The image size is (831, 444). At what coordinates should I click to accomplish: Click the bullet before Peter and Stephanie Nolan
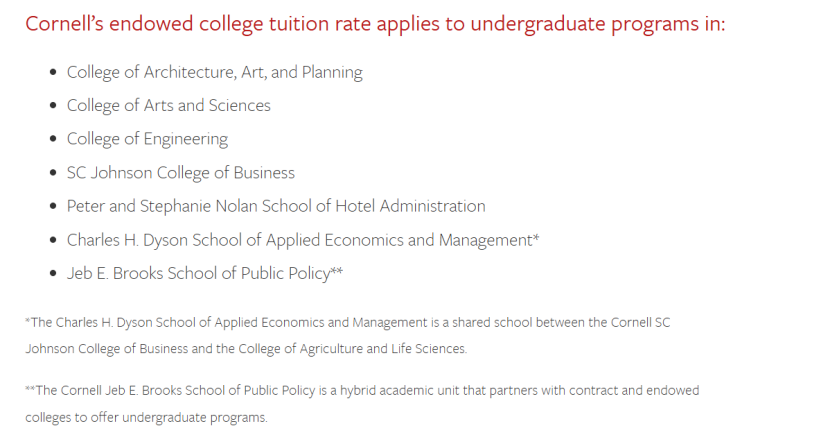tap(52, 206)
